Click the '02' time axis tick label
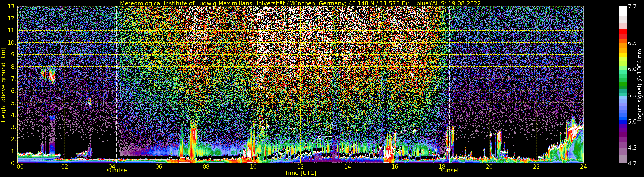 pyautogui.click(x=65, y=166)
